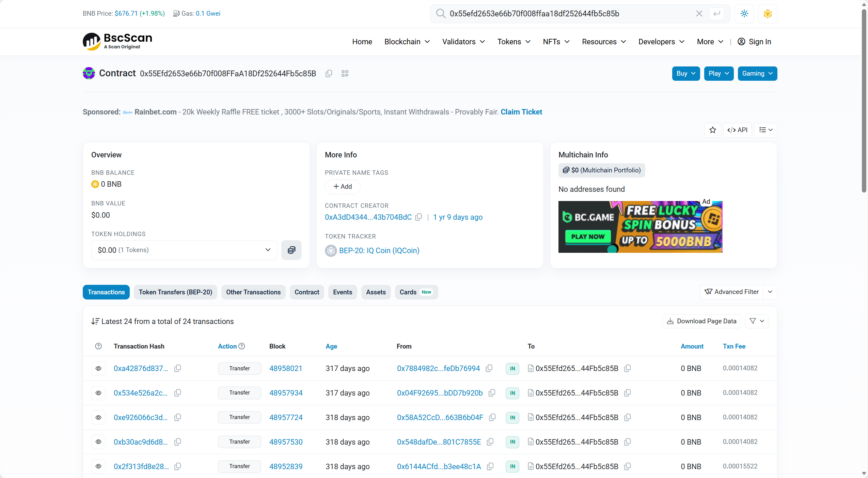
Task: Show the contract address QR code
Action: (345, 74)
